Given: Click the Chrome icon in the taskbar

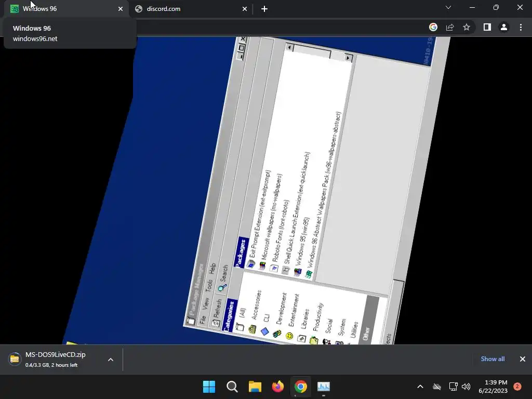Looking at the screenshot, I should click(301, 387).
